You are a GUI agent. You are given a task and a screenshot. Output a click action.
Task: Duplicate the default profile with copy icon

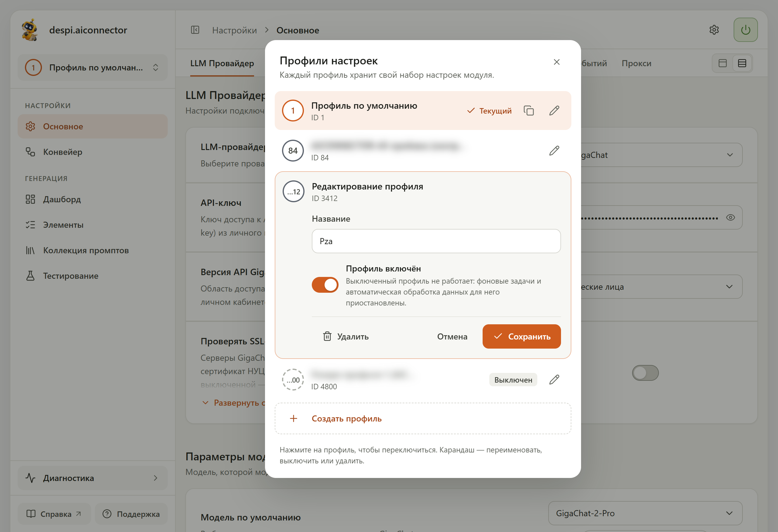pos(528,111)
